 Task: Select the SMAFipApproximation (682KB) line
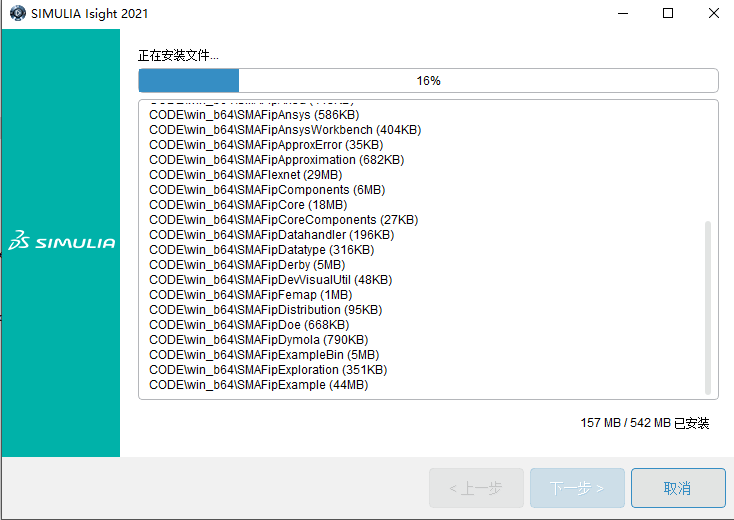tap(277, 160)
